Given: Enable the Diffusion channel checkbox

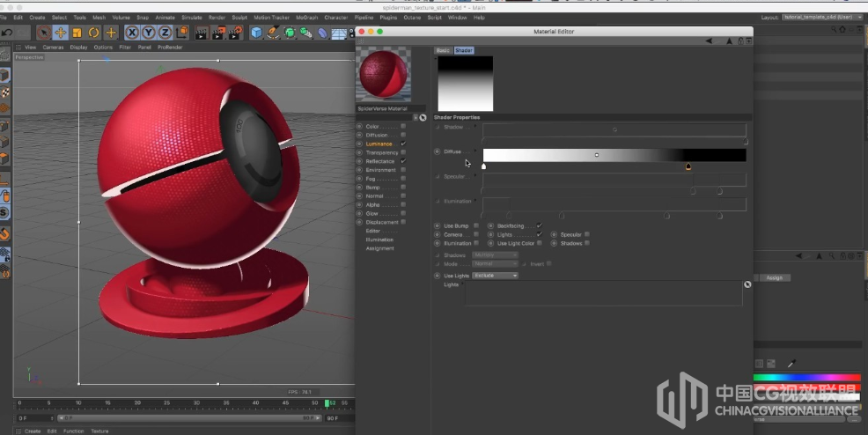Looking at the screenshot, I should pos(403,135).
